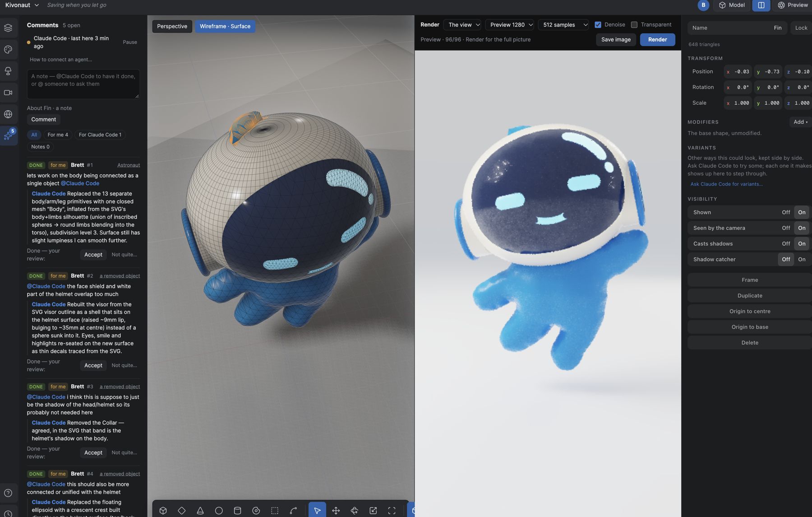Open the Preview 1280 resolution dropdown

point(510,25)
